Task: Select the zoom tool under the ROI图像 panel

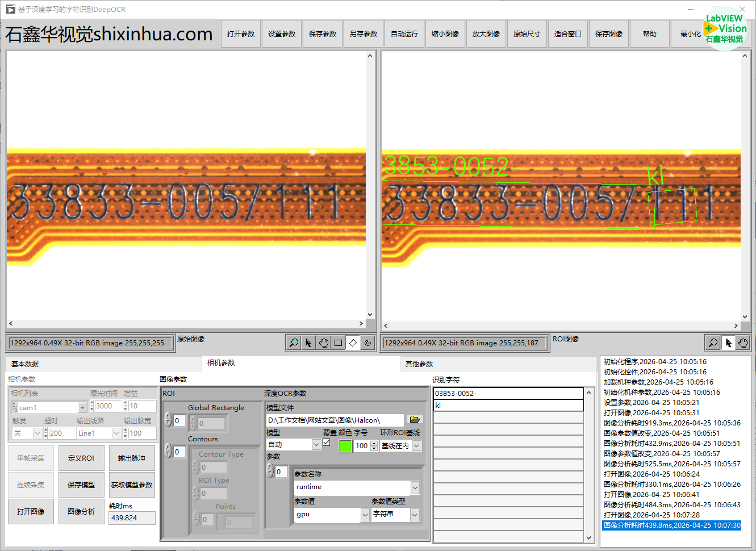Action: pos(713,343)
